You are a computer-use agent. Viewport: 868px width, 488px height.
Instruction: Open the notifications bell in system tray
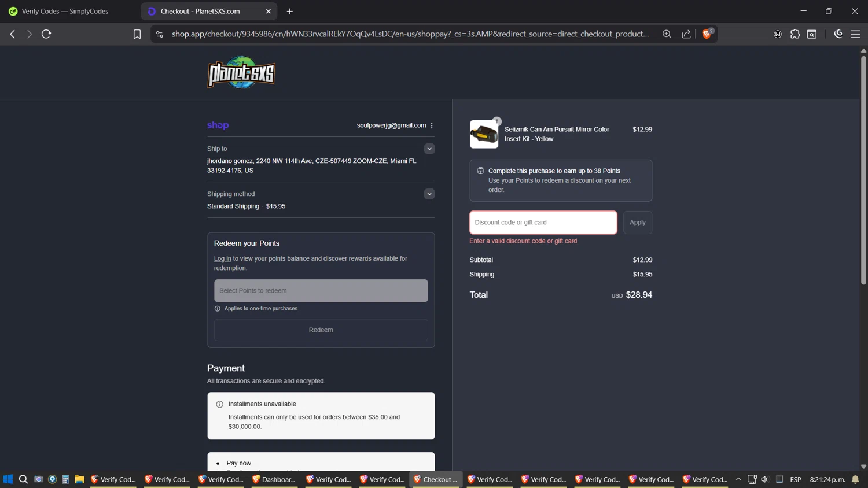(855, 479)
